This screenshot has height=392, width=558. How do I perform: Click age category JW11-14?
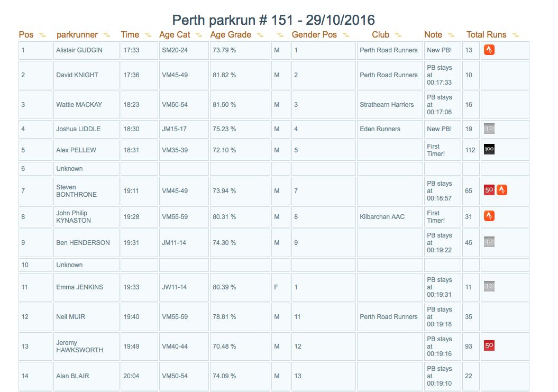click(174, 287)
